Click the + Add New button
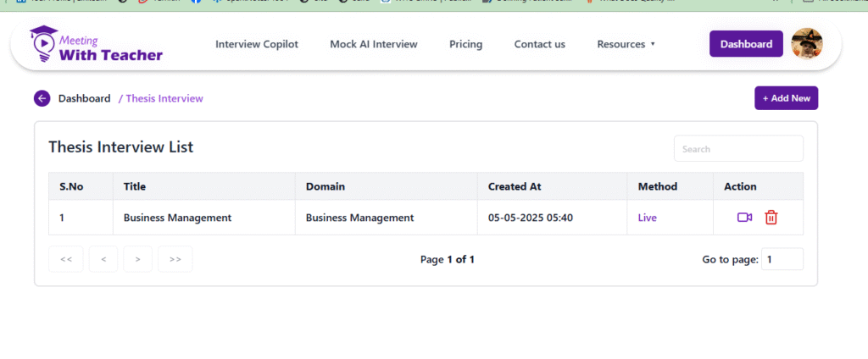Viewport: 868px width, 359px height. [x=786, y=98]
